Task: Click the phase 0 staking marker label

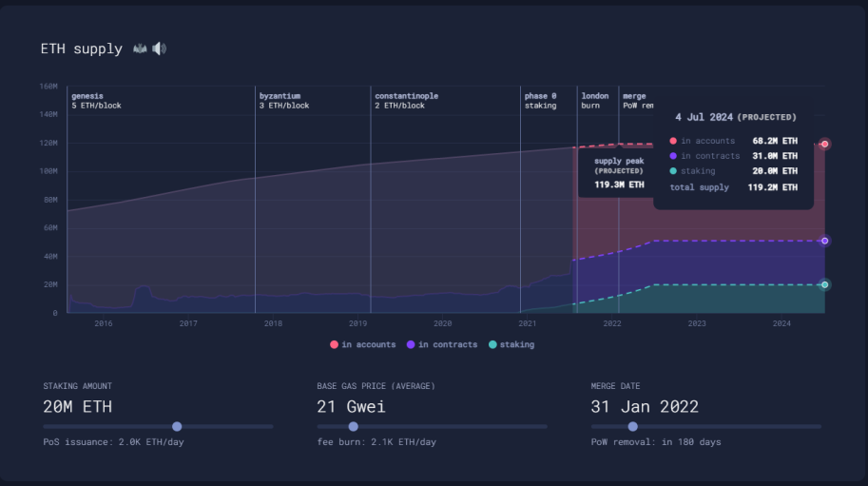Action: tap(541, 101)
